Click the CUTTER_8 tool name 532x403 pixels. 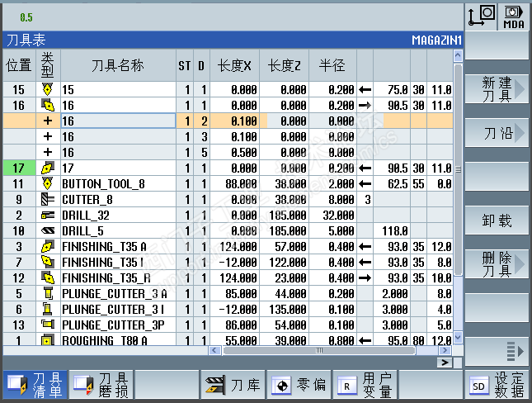point(87,200)
